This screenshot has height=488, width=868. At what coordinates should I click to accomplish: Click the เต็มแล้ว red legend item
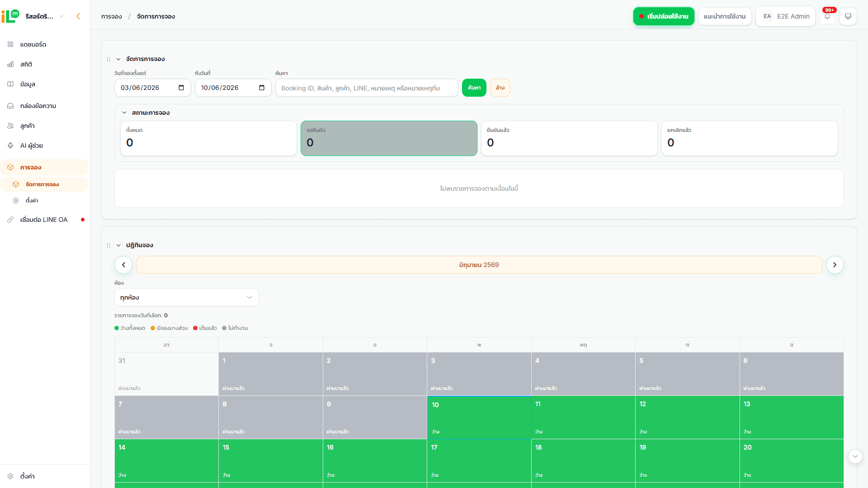tap(205, 328)
